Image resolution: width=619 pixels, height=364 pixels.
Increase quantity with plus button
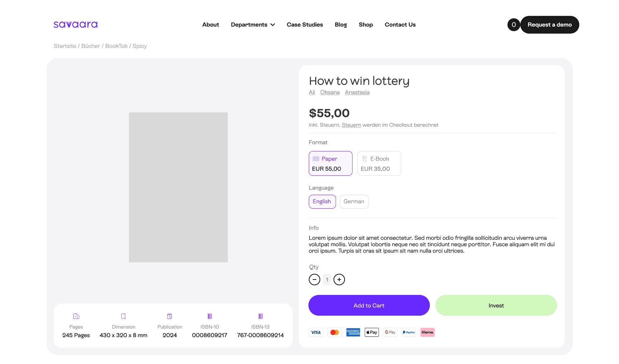tap(339, 280)
